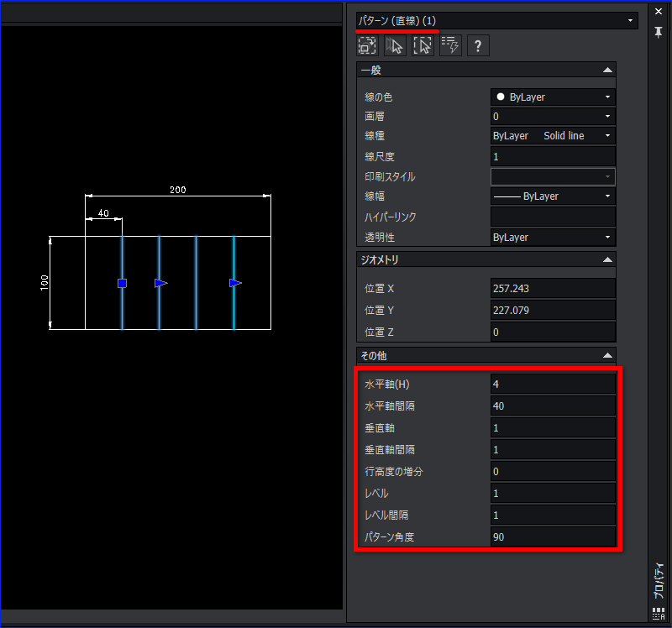Pin the properties panel with pushpin icon
This screenshot has width=672, height=628.
pyautogui.click(x=659, y=32)
